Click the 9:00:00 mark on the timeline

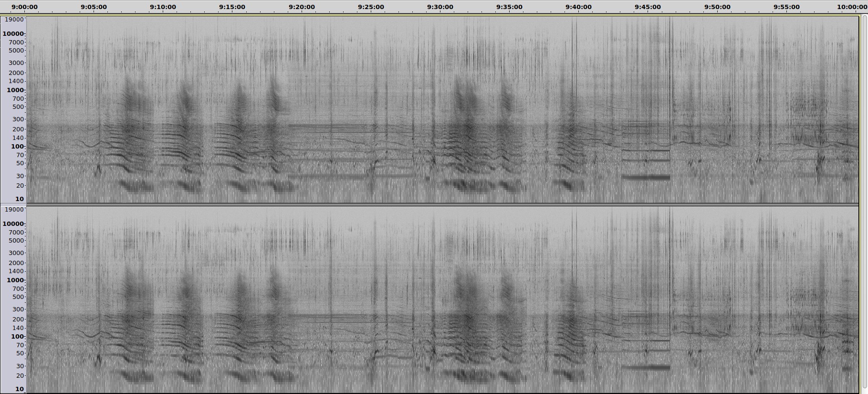coord(24,7)
